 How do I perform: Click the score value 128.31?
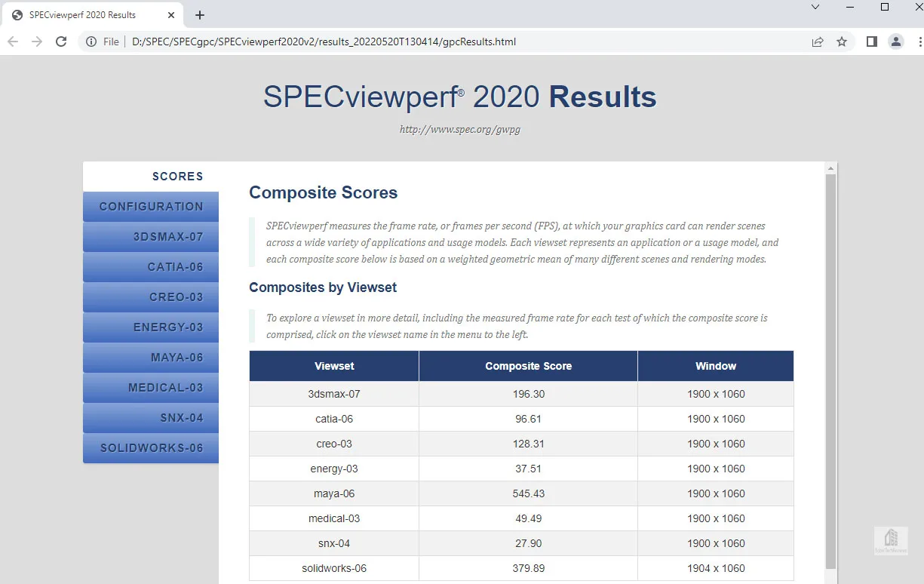528,444
